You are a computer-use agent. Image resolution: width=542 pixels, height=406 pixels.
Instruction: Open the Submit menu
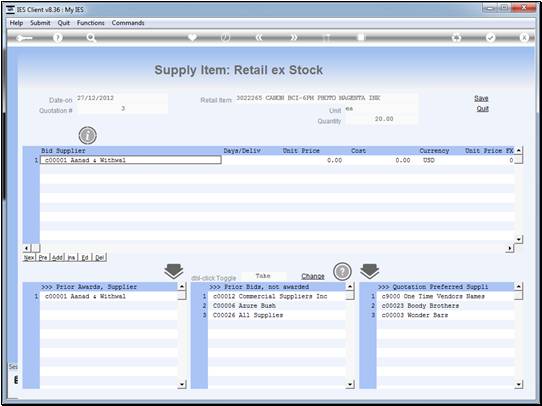pyautogui.click(x=40, y=23)
